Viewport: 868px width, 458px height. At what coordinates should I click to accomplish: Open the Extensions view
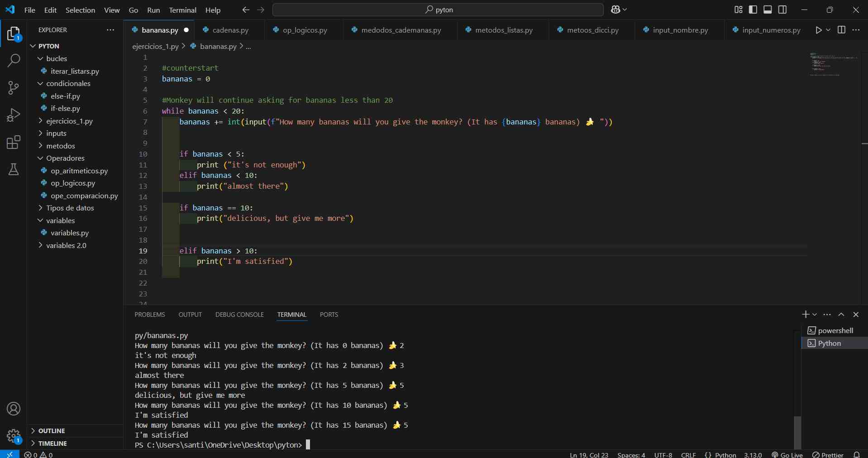14,142
